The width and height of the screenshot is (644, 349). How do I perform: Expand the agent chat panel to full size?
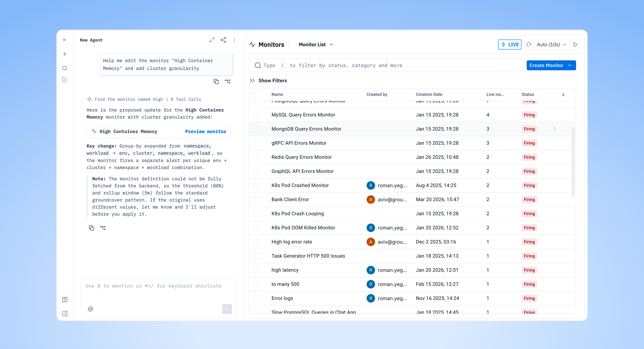tap(212, 40)
